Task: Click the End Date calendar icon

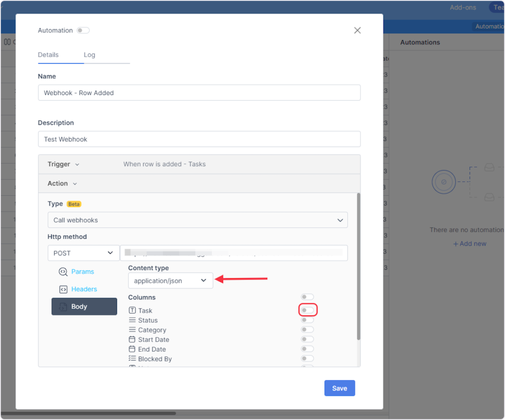Action: (x=132, y=350)
